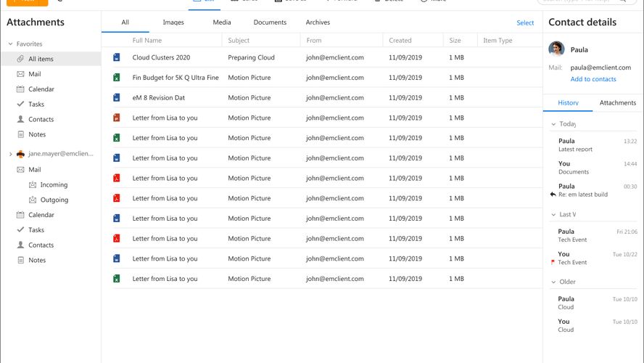Select the Incoming mail folder

(54, 185)
